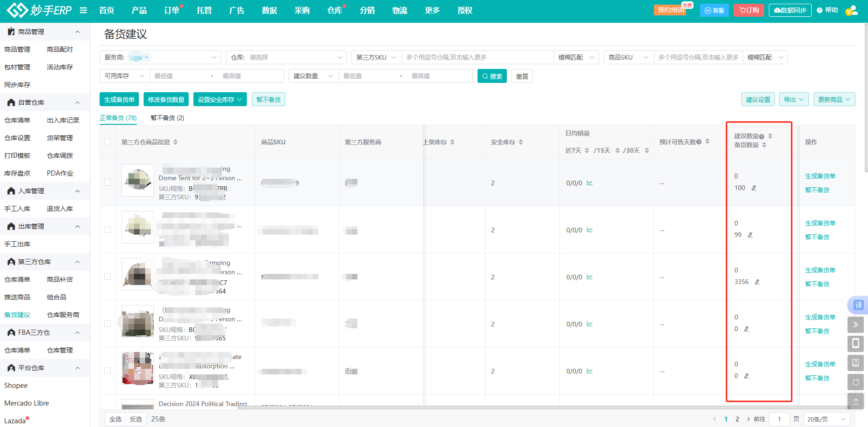Open 建议设置 settings button

758,100
